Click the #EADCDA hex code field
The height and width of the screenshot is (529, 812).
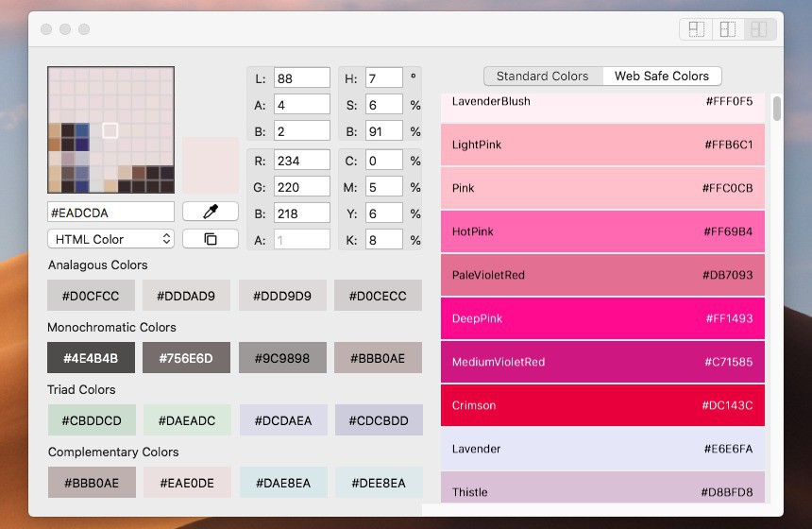110,212
